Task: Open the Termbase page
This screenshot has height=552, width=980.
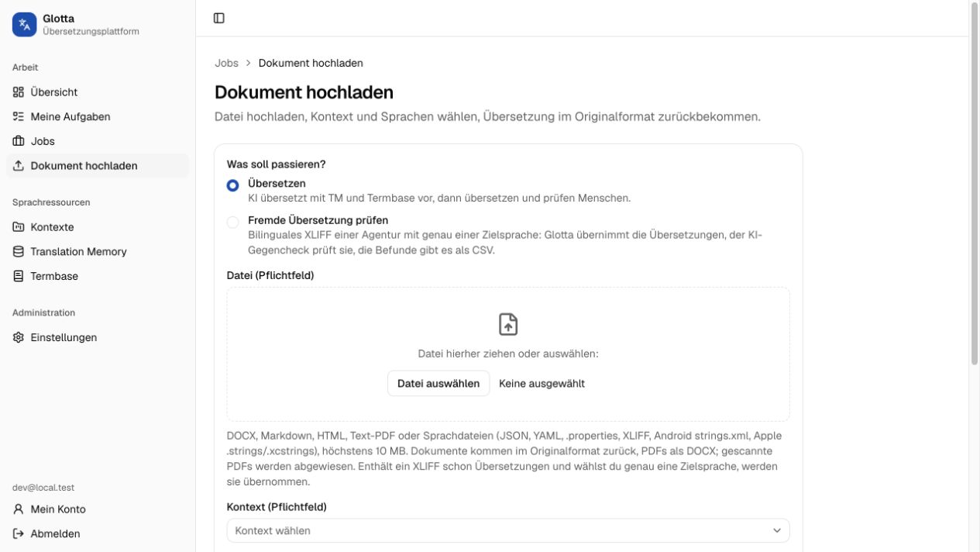Action: (98, 276)
